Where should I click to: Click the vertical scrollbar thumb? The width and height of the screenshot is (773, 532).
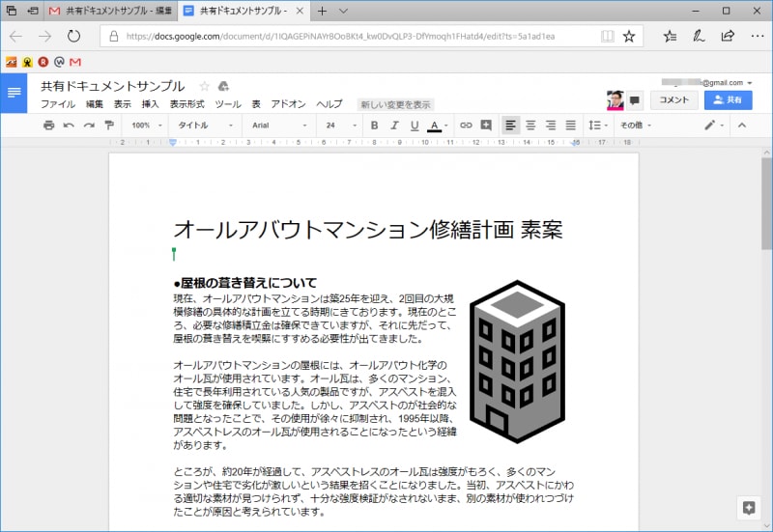[766, 203]
